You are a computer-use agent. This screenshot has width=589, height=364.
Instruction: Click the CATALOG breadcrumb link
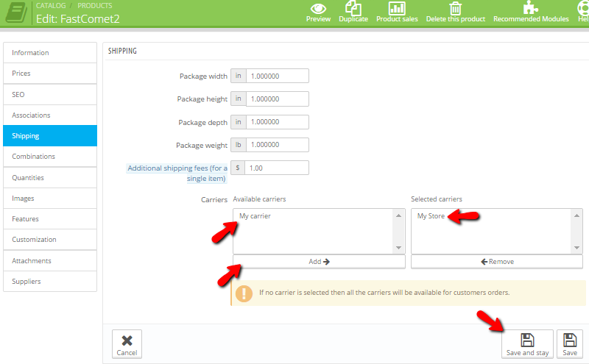pos(51,6)
